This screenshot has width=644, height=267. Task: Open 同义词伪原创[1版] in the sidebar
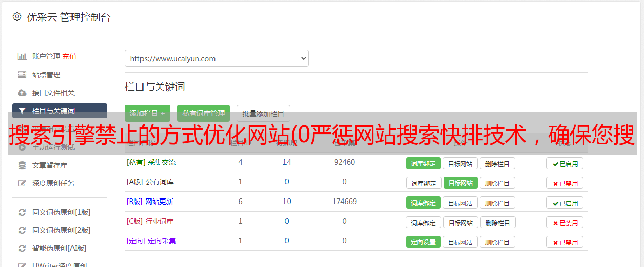(61, 212)
